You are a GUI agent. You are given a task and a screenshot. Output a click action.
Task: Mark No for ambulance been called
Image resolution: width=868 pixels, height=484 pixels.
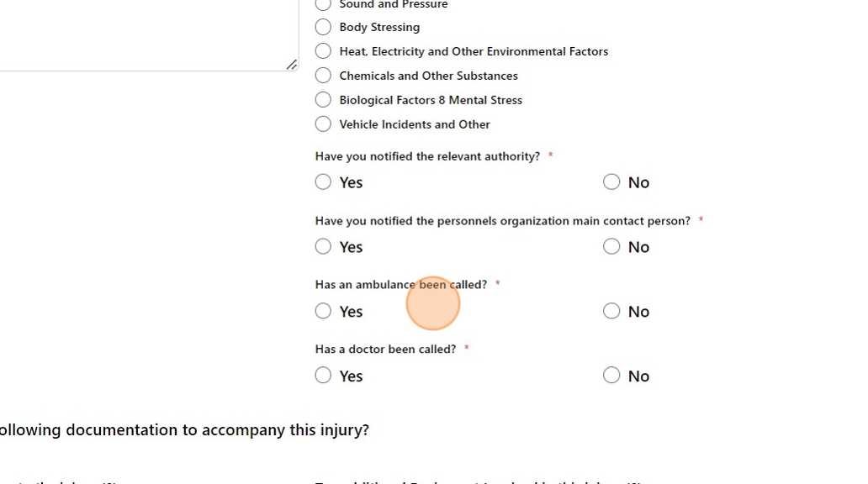coord(611,311)
